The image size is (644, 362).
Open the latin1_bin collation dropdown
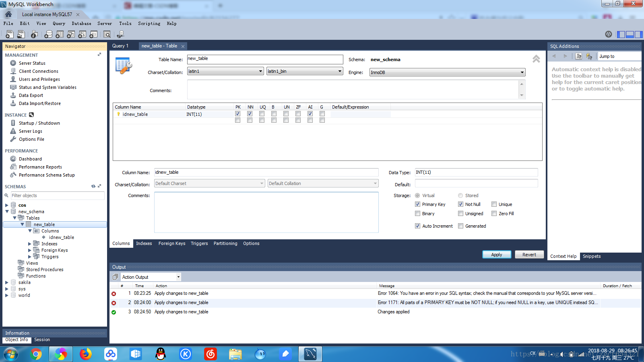point(305,71)
